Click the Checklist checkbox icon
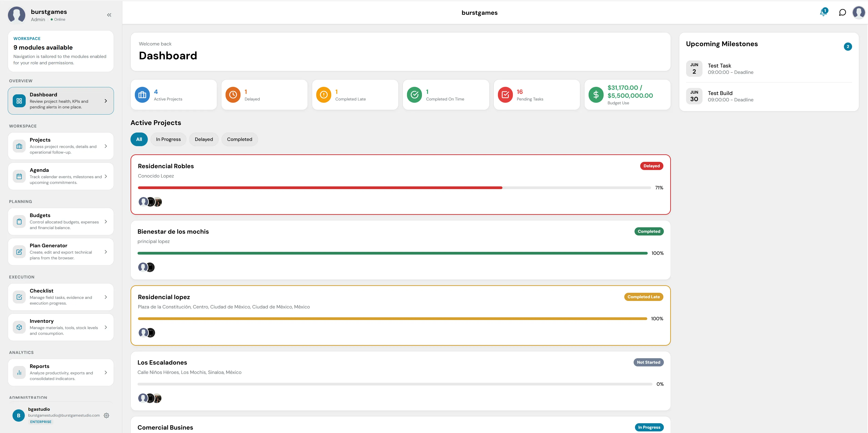The width and height of the screenshot is (868, 433). pos(19,297)
